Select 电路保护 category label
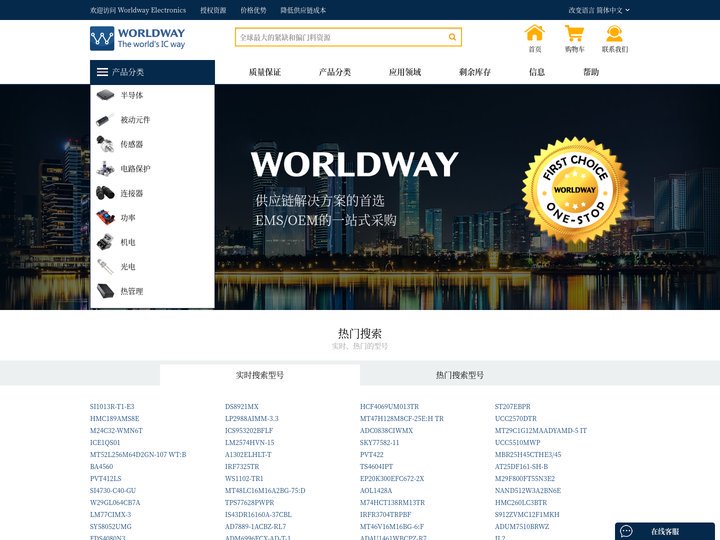The height and width of the screenshot is (540, 720). pyautogui.click(x=135, y=169)
